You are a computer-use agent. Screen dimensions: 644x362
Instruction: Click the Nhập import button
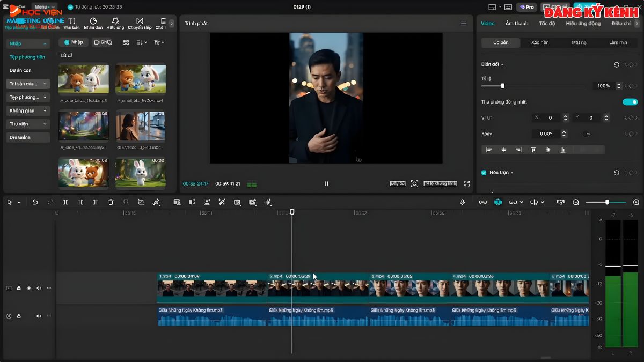coord(73,42)
